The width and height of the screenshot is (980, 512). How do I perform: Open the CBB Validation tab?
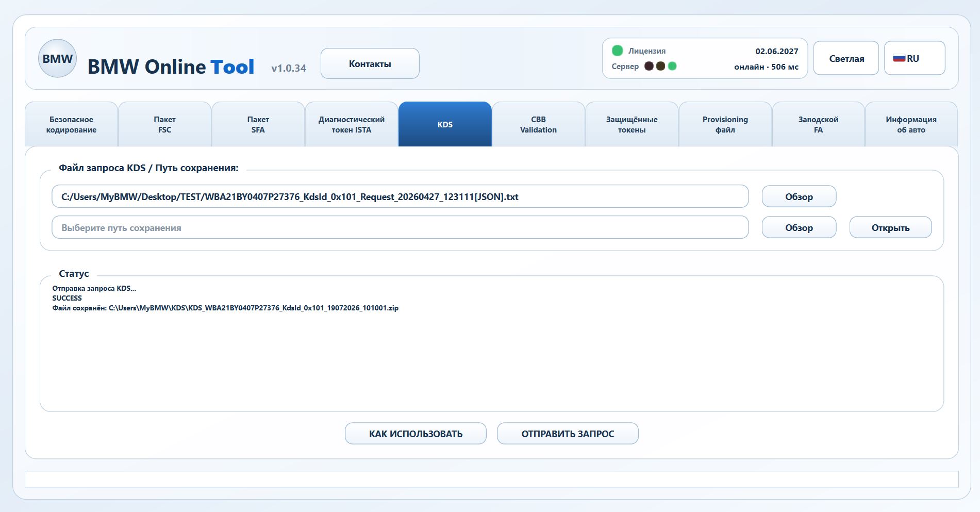pos(538,124)
